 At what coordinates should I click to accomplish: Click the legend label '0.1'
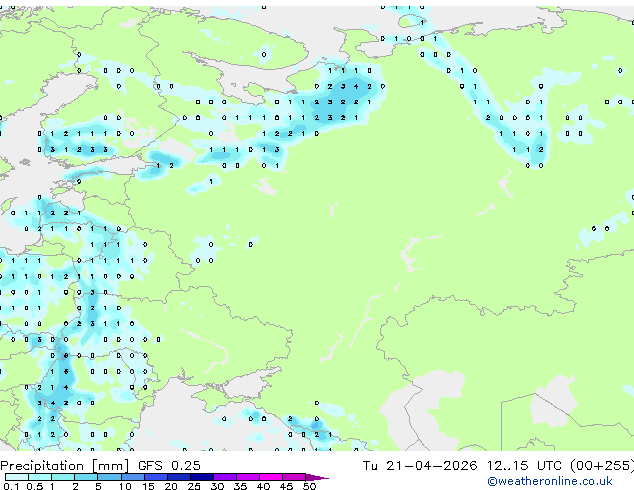pos(11,486)
